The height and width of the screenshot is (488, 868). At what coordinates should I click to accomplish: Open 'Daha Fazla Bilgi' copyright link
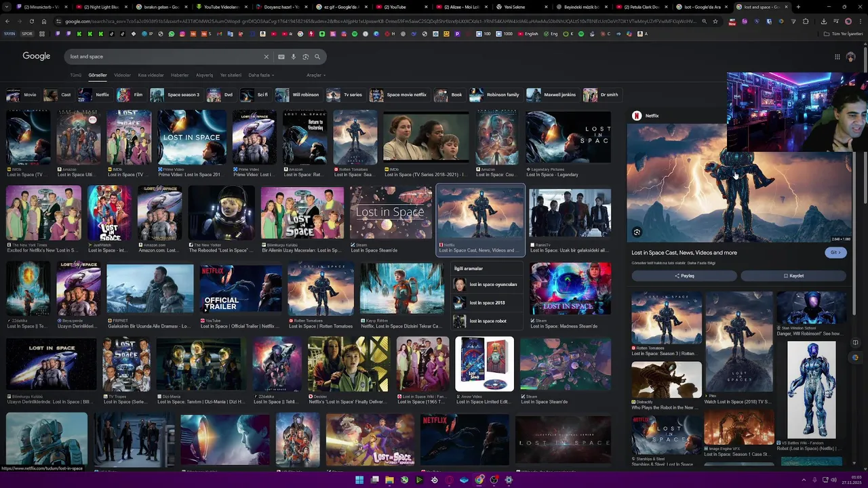(701, 263)
